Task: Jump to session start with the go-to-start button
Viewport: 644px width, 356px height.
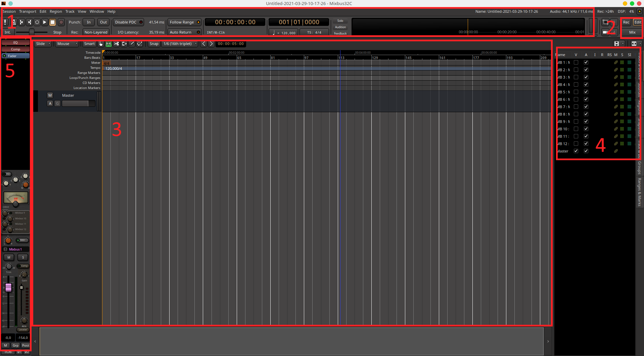Action: [21, 22]
